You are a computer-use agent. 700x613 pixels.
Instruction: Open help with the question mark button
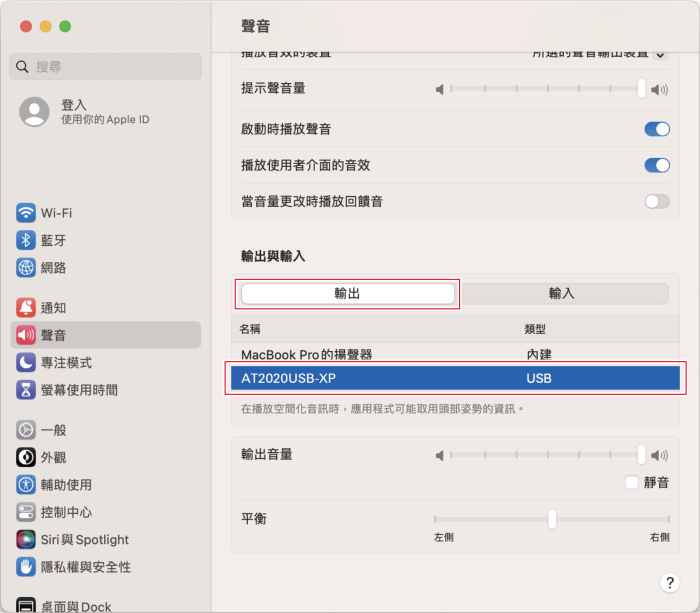pyautogui.click(x=669, y=583)
